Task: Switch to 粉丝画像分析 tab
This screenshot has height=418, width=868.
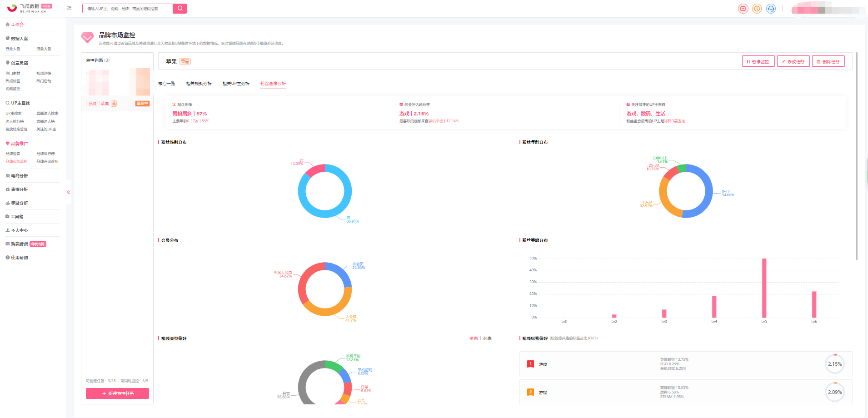Action: [273, 84]
